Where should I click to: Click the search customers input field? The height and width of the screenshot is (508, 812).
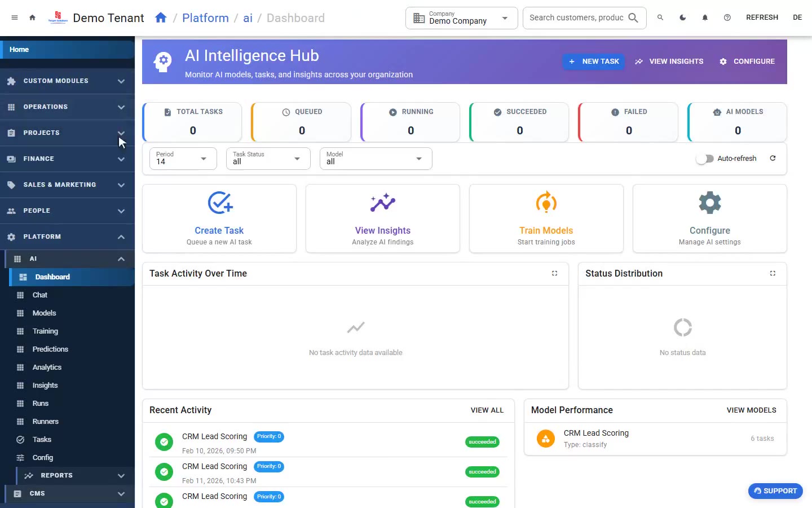point(577,18)
